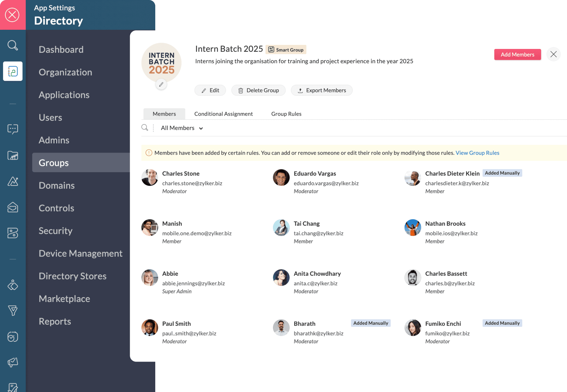The width and height of the screenshot is (567, 392).
Task: Click the reports folder icon in the sidebar
Action: pyautogui.click(x=13, y=155)
